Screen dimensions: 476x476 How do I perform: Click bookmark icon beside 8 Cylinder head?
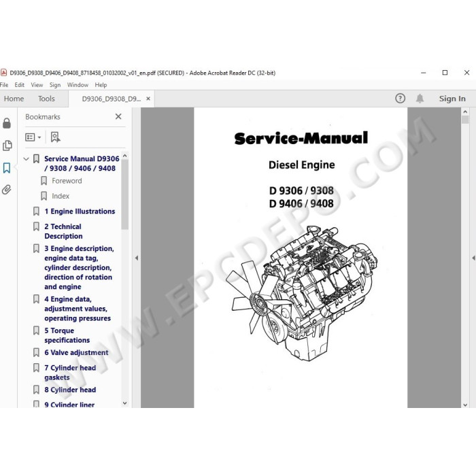coord(36,390)
